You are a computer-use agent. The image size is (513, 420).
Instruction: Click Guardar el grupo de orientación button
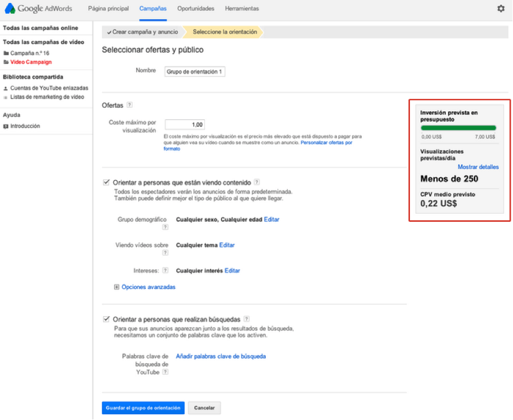(143, 408)
